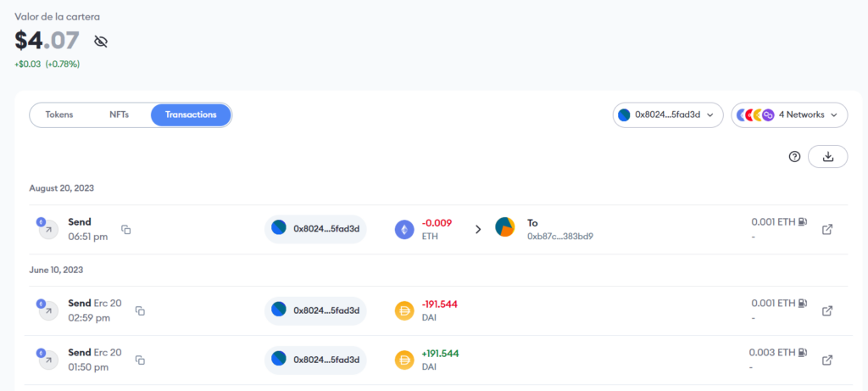Viewport: 868px width, 391px height.
Task: Open the -0.009 ETH transaction in explorer
Action: coord(827,229)
